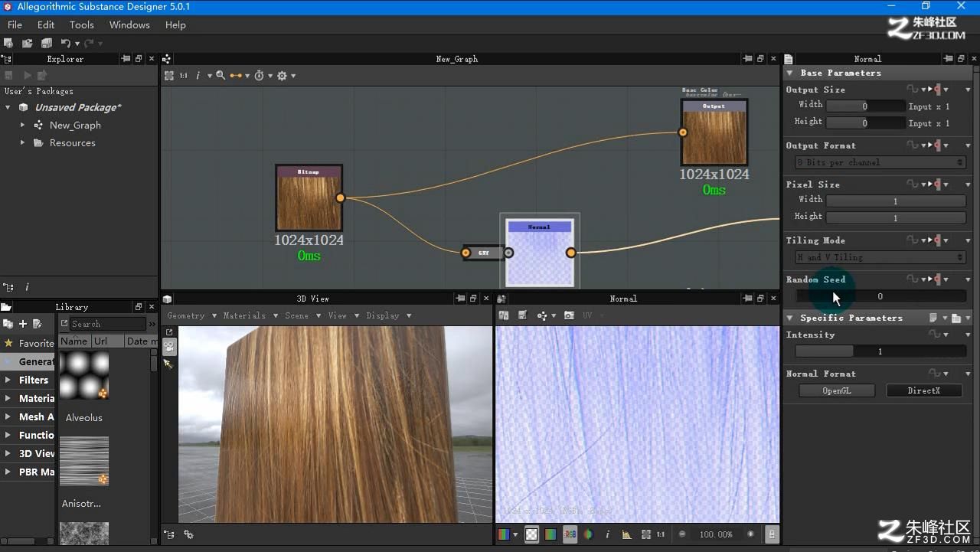Click the magnifier search icon in graph toolbar

[220, 76]
